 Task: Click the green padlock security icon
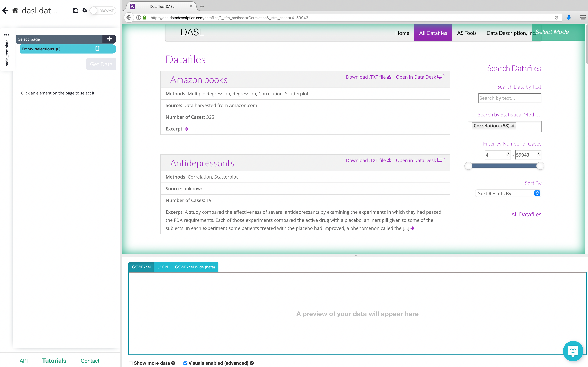145,18
